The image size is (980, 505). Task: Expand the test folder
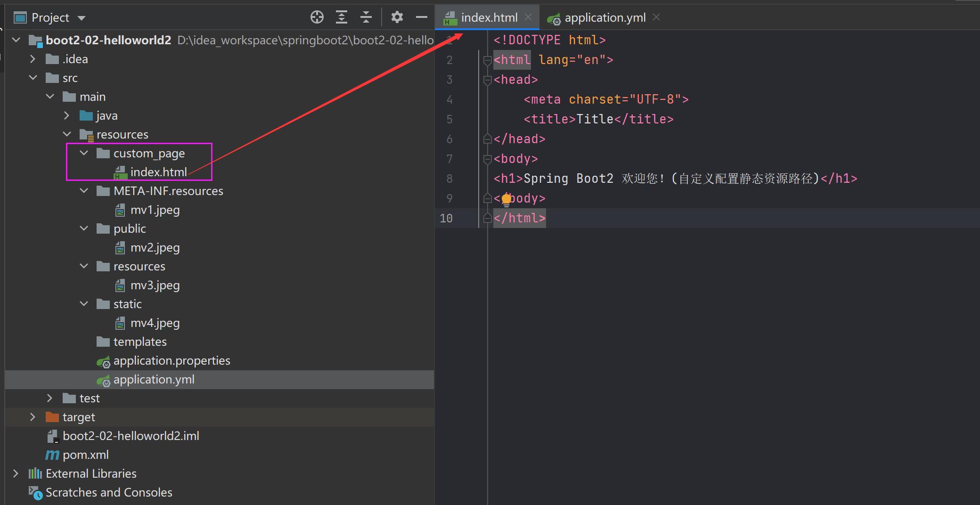(49, 398)
